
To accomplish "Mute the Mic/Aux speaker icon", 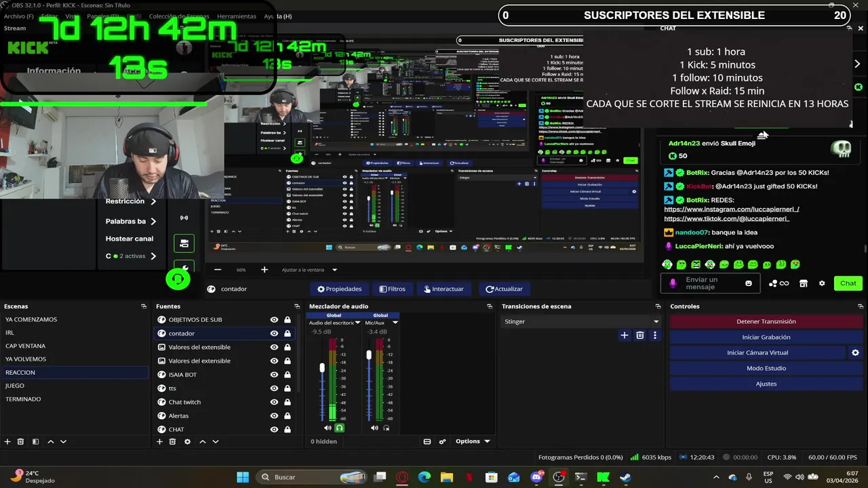I will pos(374,428).
